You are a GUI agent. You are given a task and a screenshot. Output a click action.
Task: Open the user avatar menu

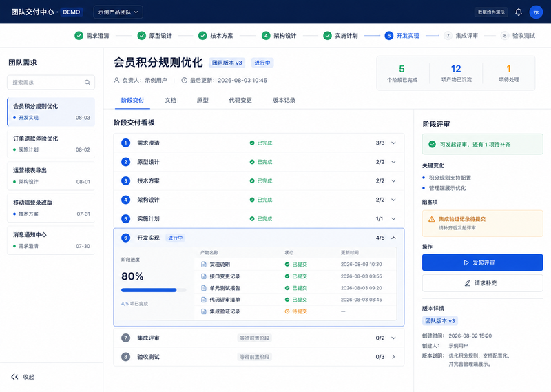click(536, 12)
